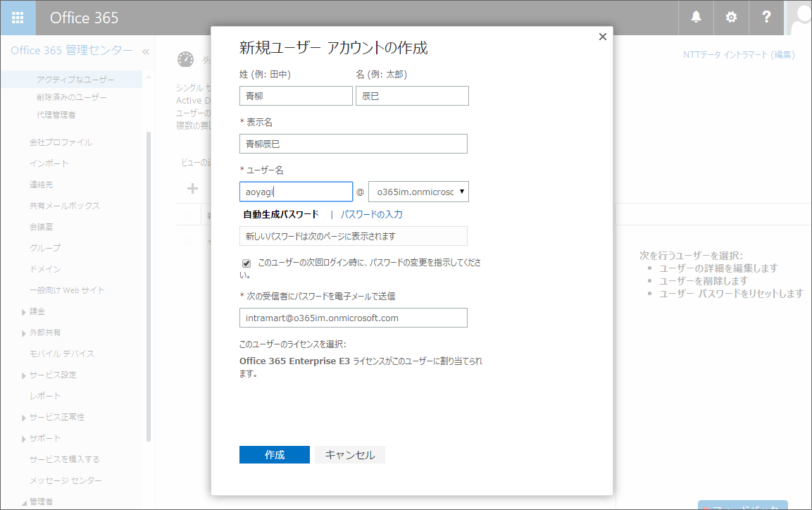Select the 自動生成パスワード option

point(281,214)
